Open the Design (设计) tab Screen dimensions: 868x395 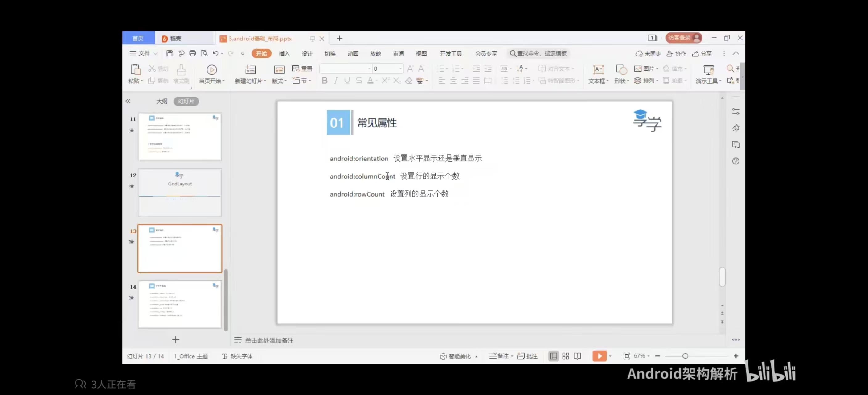(x=307, y=53)
